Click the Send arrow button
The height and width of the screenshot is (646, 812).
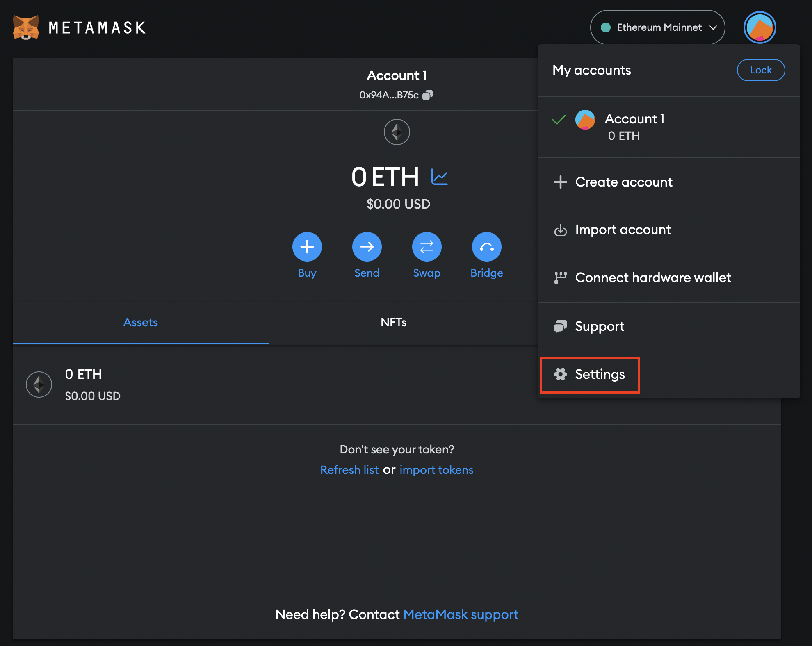point(367,247)
